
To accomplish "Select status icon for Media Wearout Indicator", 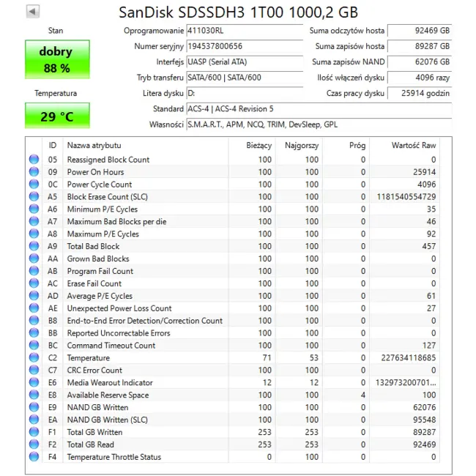I will coord(34,382).
